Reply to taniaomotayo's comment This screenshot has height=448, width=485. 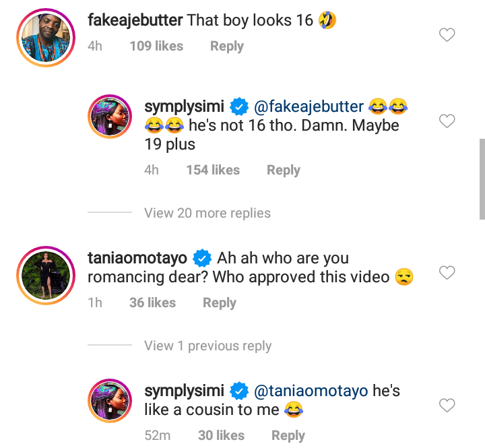click(219, 302)
